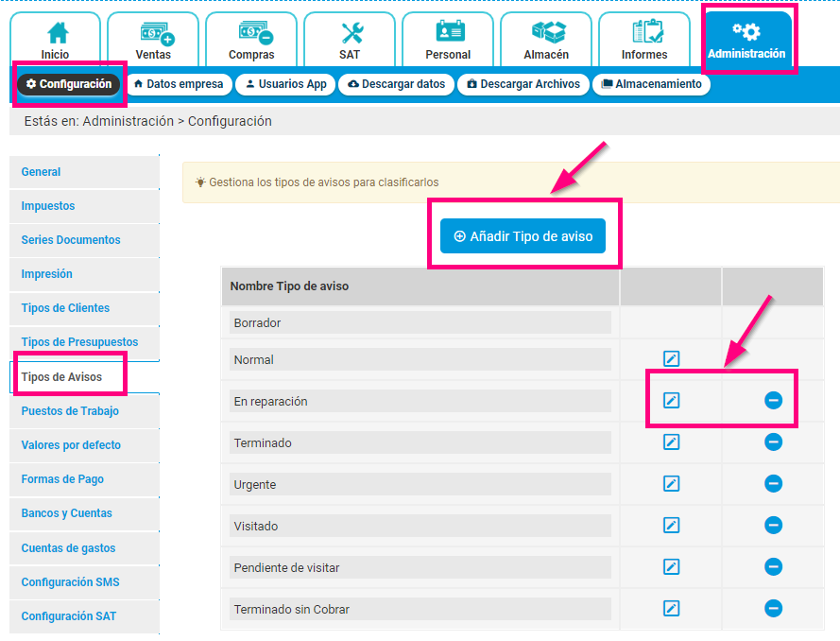Go to the Almacén tab

coord(546,40)
